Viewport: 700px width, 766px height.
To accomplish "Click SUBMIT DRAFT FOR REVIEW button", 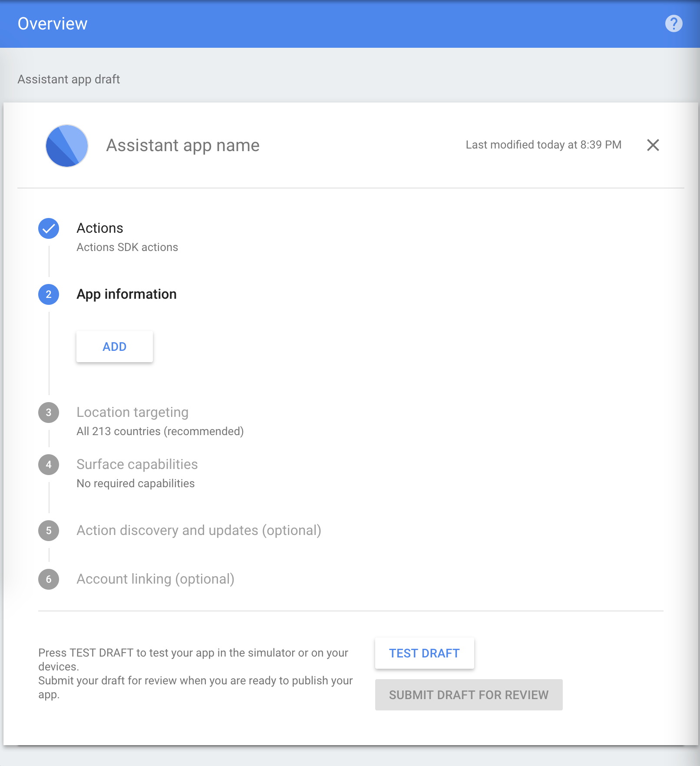I will coord(469,695).
